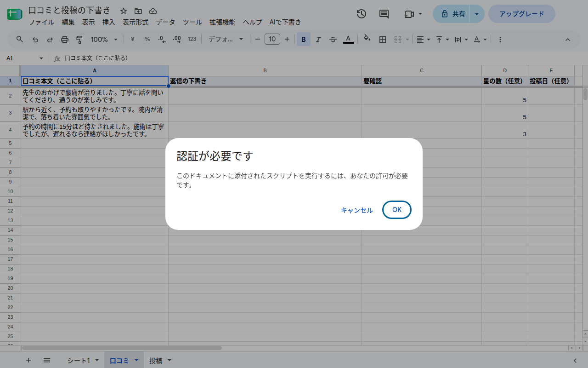Click the redo arrow
Screen dimensions: 588x368
pyautogui.click(x=50, y=40)
